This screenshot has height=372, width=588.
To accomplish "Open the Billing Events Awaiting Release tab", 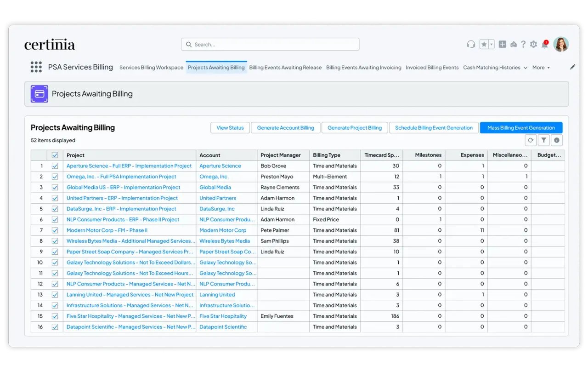I will point(285,68).
